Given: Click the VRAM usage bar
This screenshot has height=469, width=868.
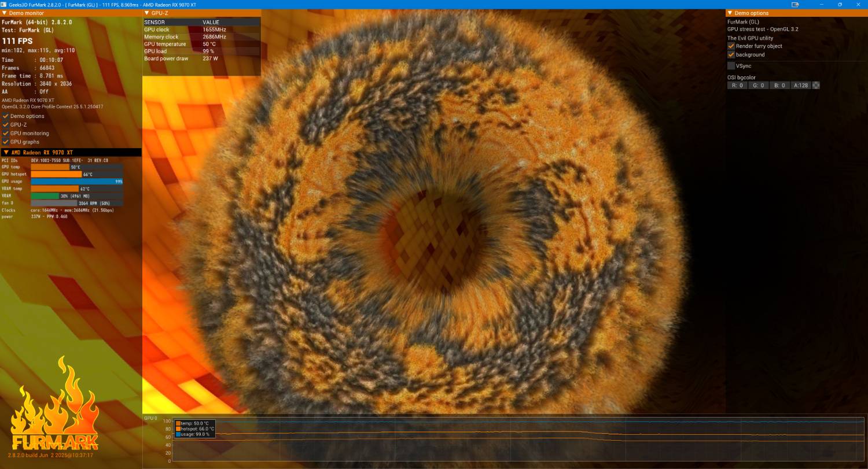Looking at the screenshot, I should click(77, 195).
